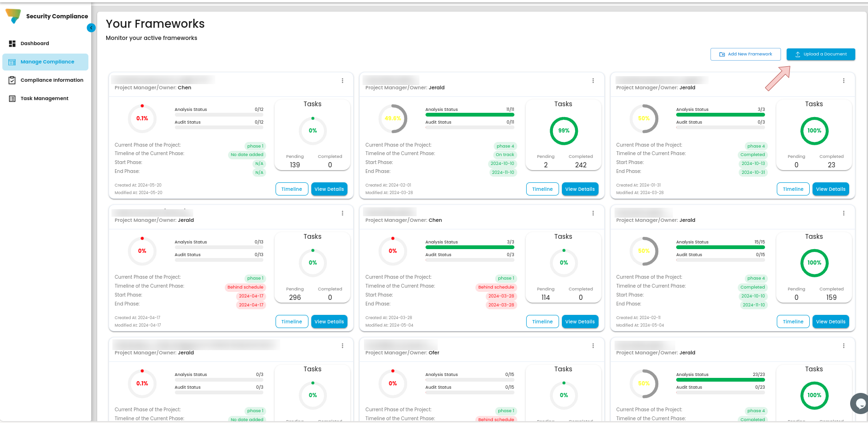Click 'phase 1' badge on card with 296 pending
Image resolution: width=868 pixels, height=423 pixels.
tap(255, 278)
